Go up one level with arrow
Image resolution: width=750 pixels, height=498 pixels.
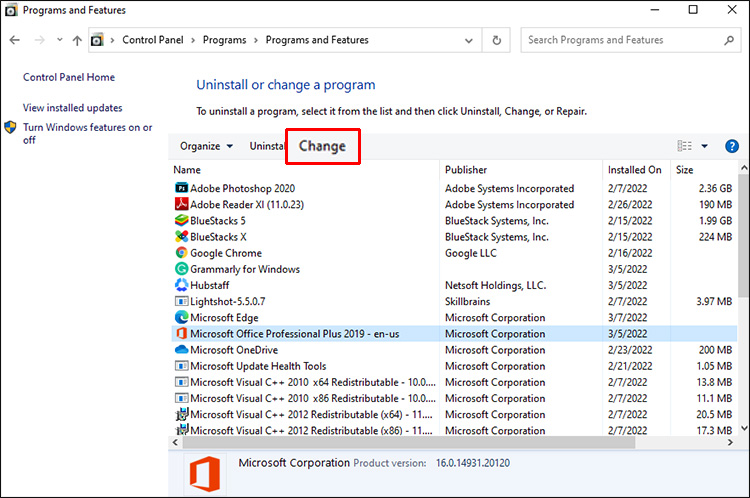click(x=76, y=40)
